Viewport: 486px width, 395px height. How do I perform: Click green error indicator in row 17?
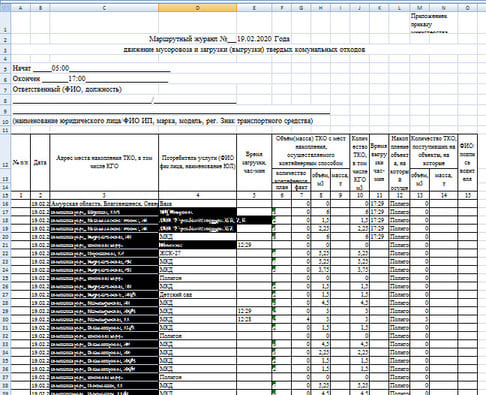274,210
